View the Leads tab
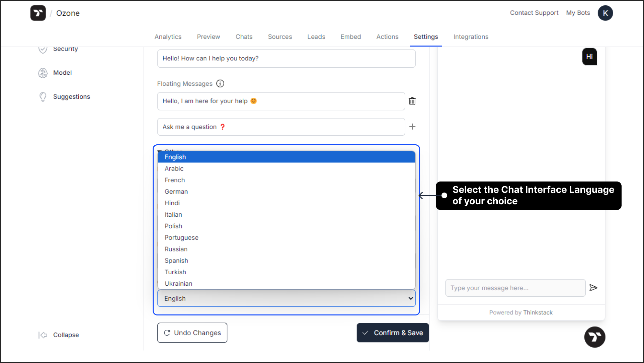 coord(316,37)
